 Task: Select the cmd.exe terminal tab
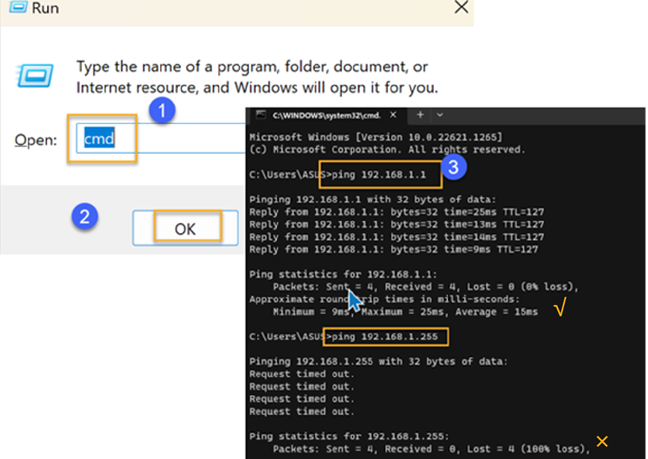click(326, 115)
